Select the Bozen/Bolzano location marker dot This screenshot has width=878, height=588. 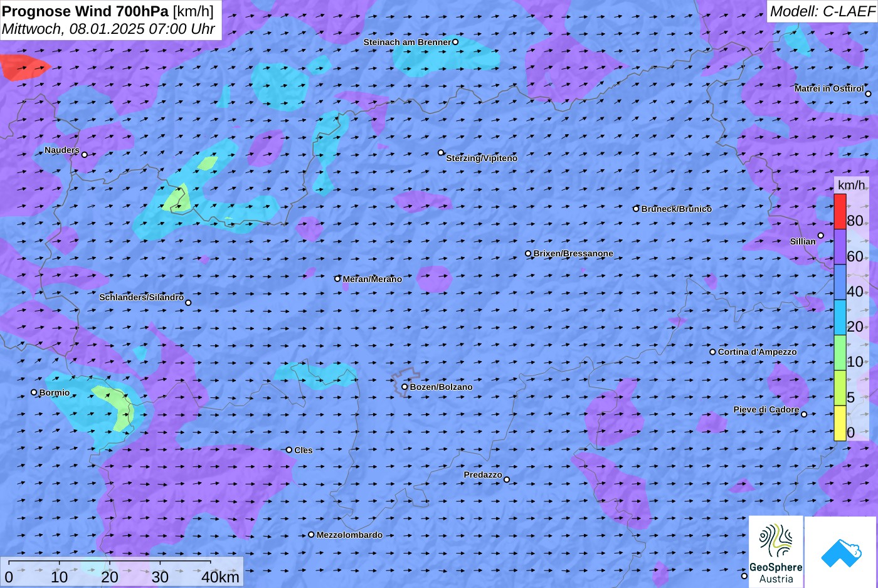click(405, 387)
